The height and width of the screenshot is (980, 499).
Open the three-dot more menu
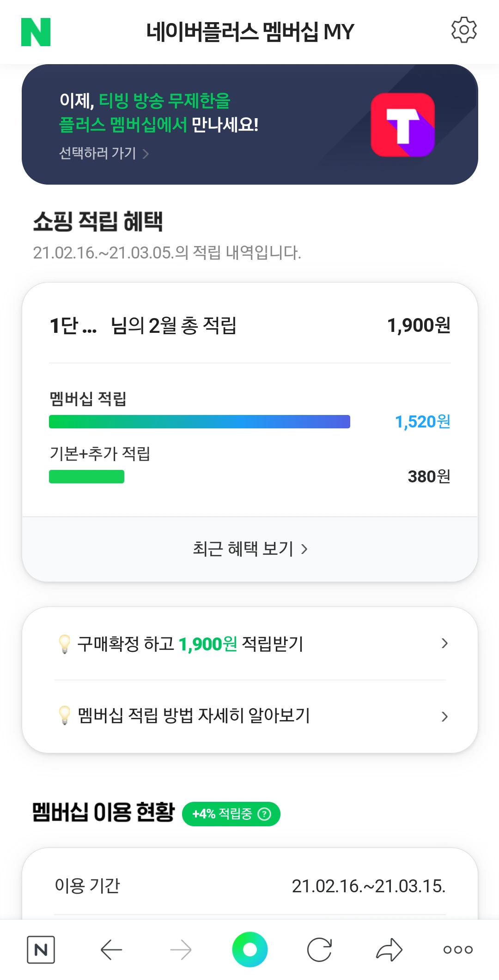(x=457, y=950)
